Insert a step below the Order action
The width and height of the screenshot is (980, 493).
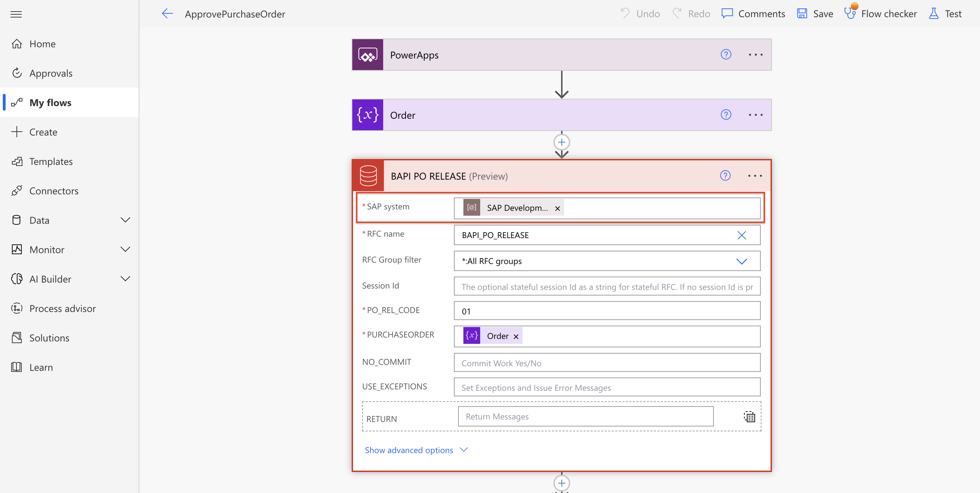point(561,143)
